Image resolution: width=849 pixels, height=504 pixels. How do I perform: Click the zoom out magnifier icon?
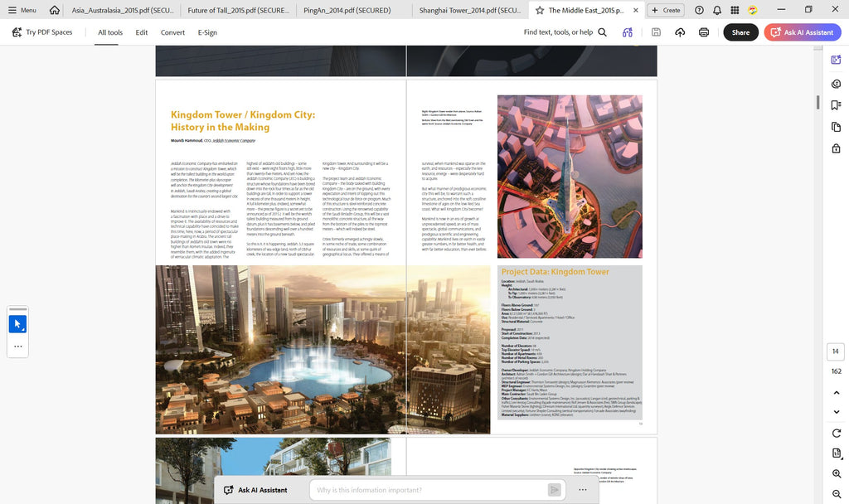[x=836, y=494]
